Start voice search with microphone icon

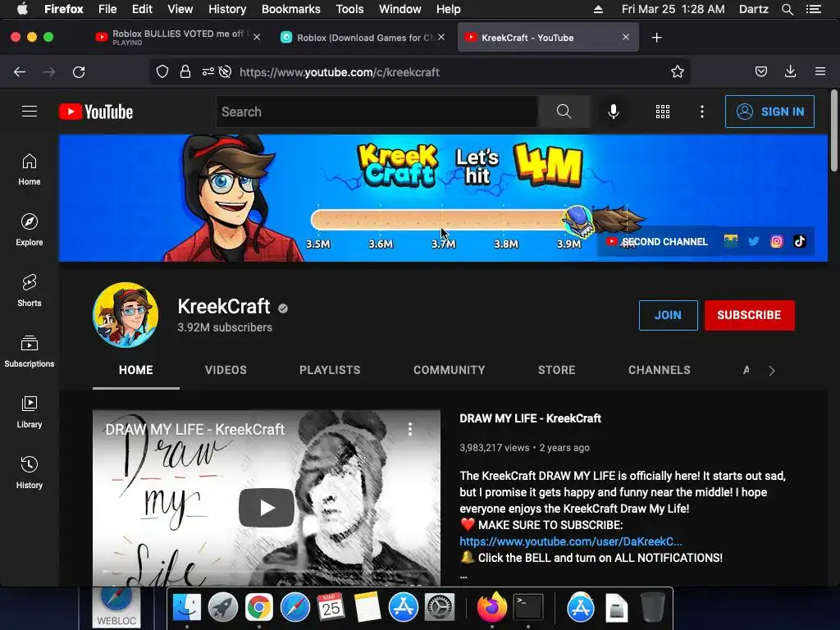(x=614, y=112)
